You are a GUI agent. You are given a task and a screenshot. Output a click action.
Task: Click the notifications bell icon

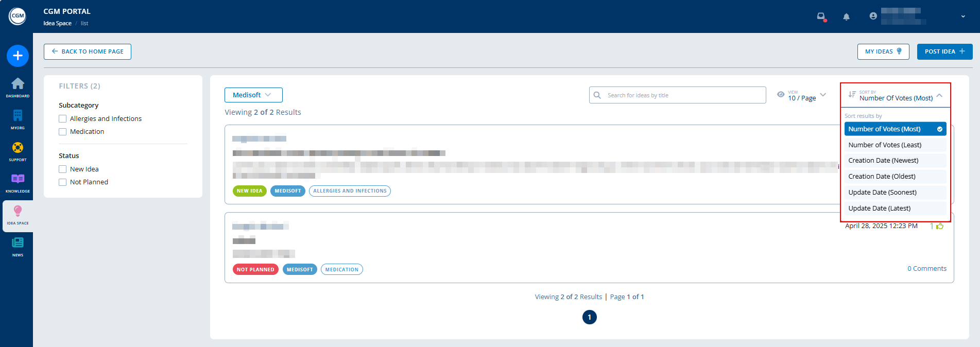pyautogui.click(x=846, y=16)
